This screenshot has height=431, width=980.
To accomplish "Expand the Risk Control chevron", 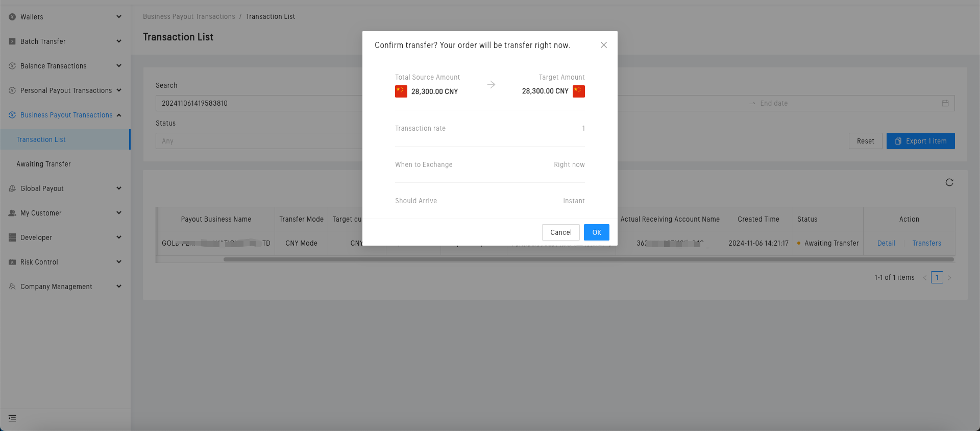I will 119,262.
